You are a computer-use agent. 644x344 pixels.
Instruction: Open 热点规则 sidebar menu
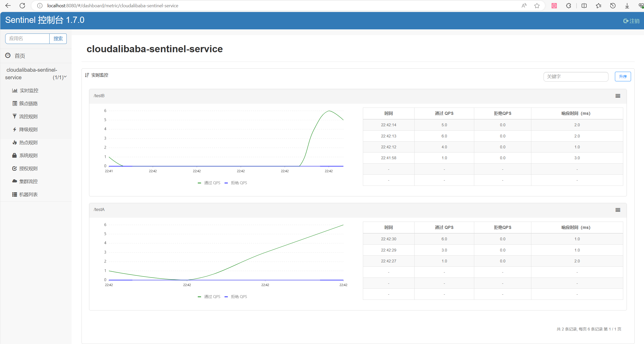tap(29, 142)
